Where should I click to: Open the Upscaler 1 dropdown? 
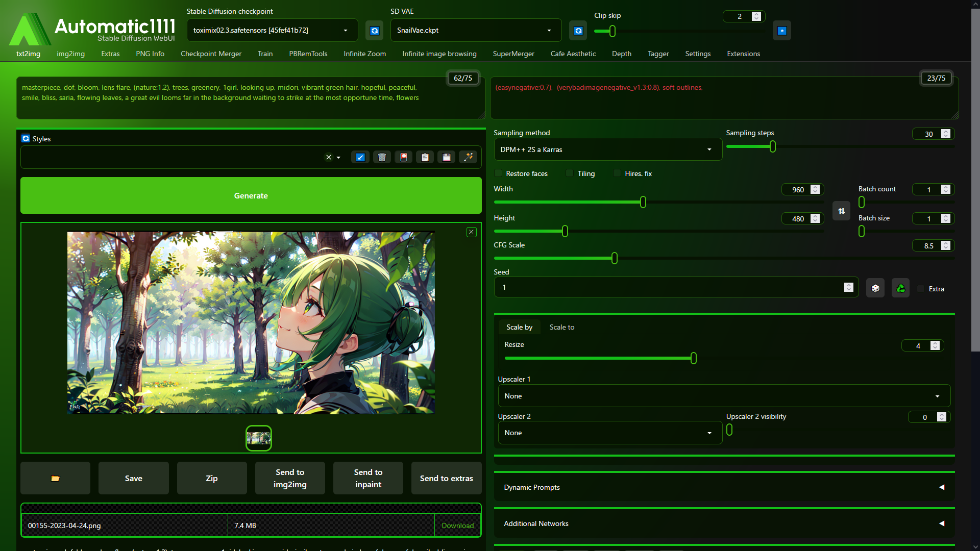724,396
